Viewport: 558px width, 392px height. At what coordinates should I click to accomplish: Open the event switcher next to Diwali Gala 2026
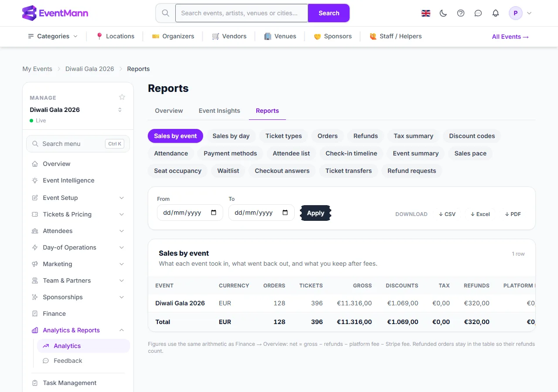tap(120, 110)
